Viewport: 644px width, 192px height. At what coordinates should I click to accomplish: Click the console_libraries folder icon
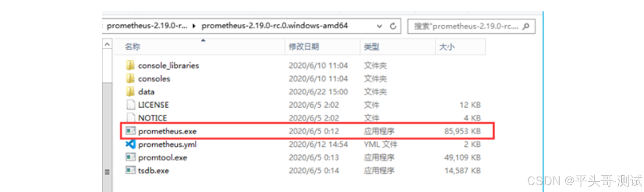131,65
